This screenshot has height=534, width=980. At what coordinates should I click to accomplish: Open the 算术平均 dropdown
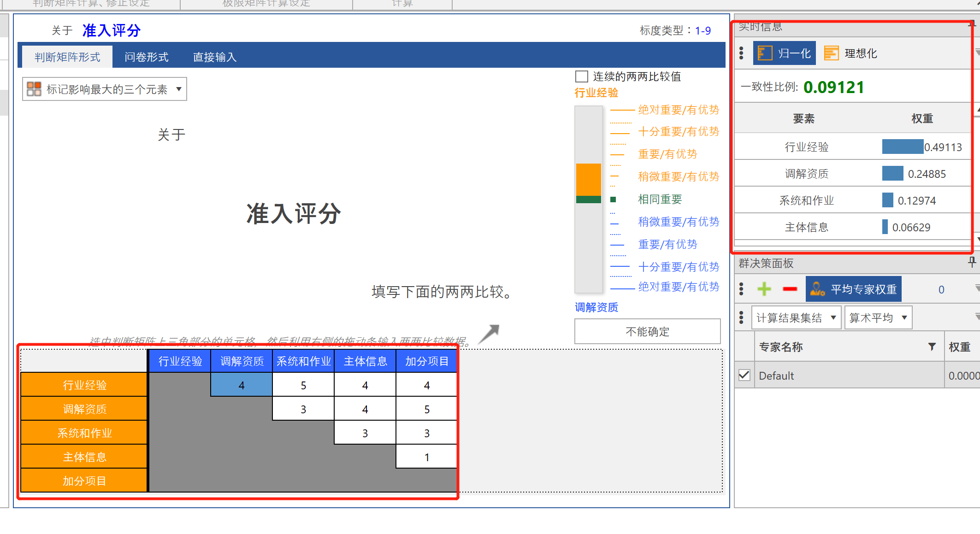pyautogui.click(x=878, y=317)
